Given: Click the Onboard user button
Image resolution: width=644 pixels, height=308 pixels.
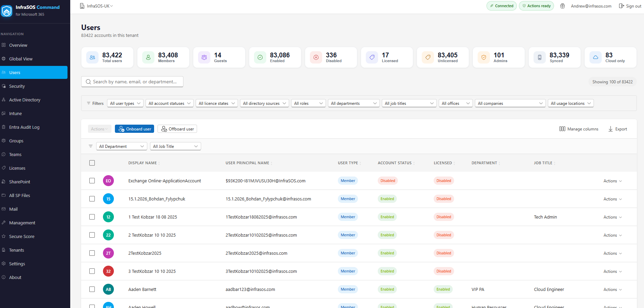Looking at the screenshot, I should click(134, 129).
